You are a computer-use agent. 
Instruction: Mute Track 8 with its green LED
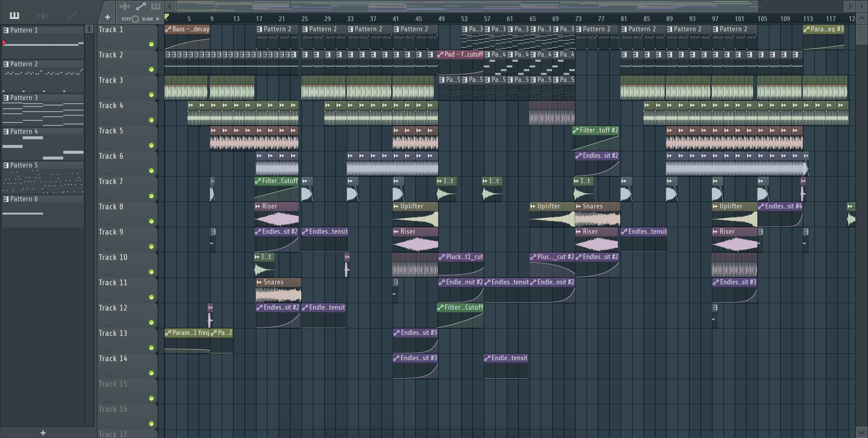pyautogui.click(x=151, y=221)
